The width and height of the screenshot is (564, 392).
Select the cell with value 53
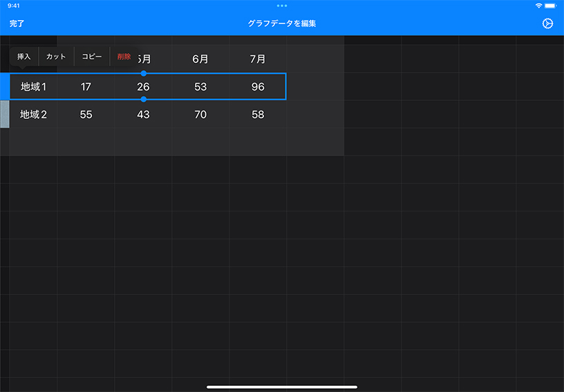point(200,87)
